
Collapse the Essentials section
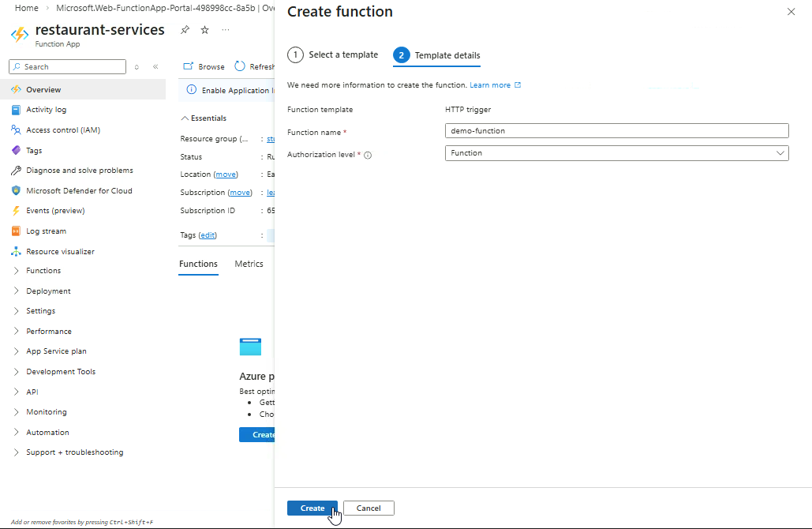[x=204, y=118]
